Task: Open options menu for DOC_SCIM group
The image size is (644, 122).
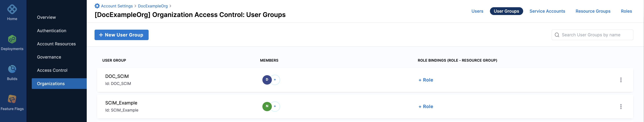Action: [621, 80]
